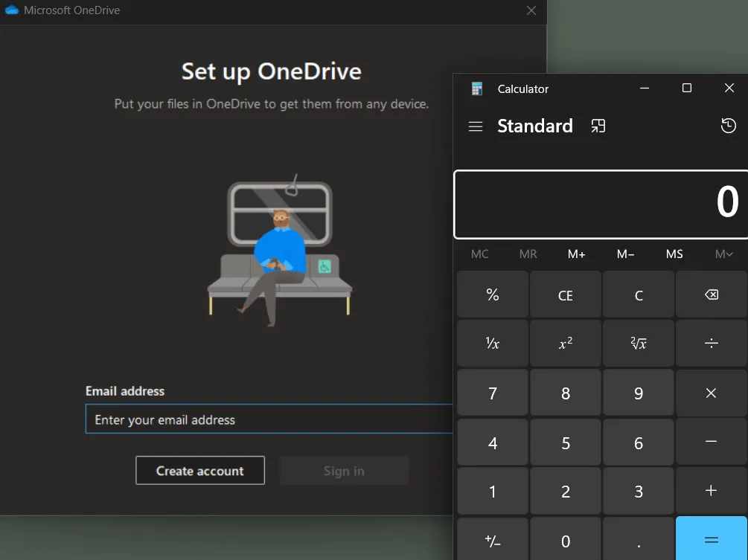
Task: Minimize the Calculator window
Action: click(644, 88)
